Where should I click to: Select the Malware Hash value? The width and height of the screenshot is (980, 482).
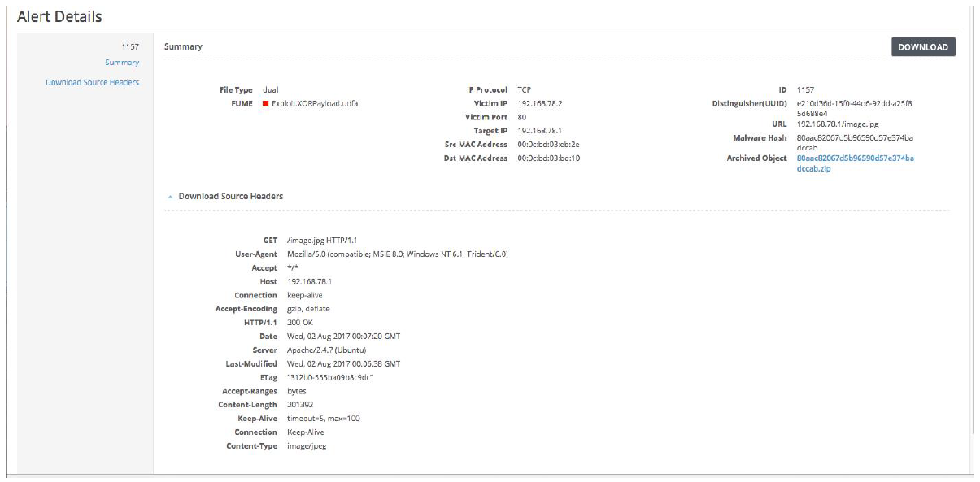click(x=856, y=143)
